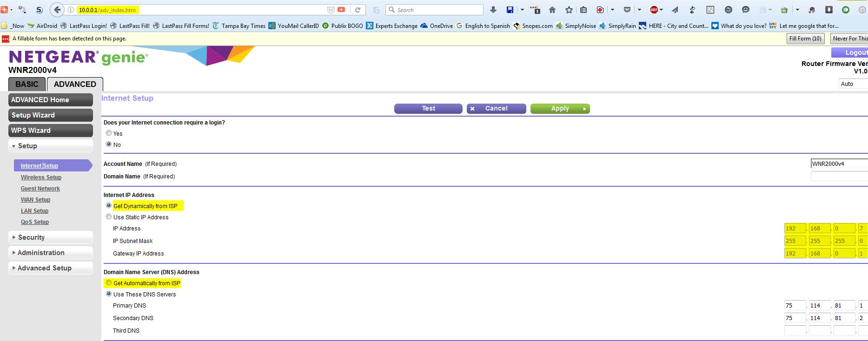Viewport: 868px width, 341px height.
Task: Choose Use Static IP Address radio
Action: pos(109,216)
